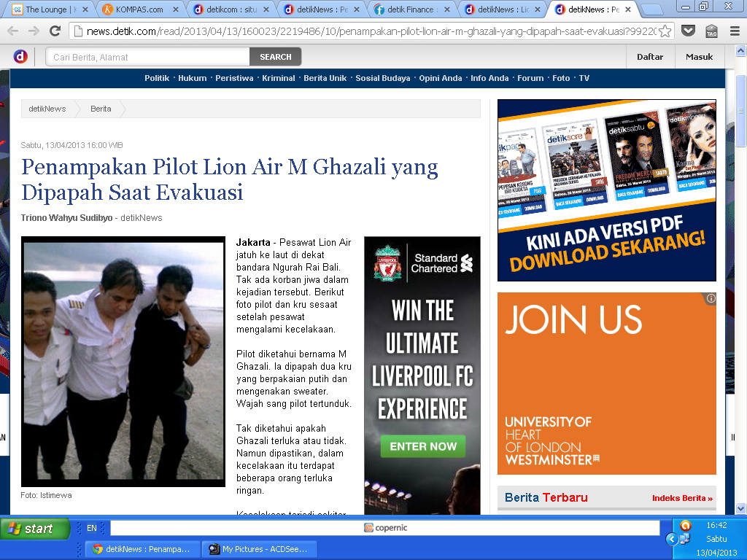Click the TAG extension icon in toolbar

pyautogui.click(x=711, y=31)
